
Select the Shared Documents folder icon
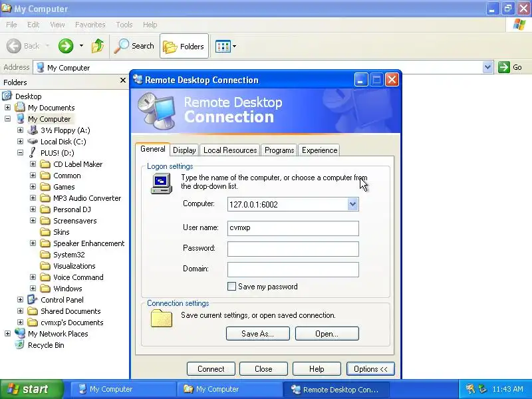33,311
